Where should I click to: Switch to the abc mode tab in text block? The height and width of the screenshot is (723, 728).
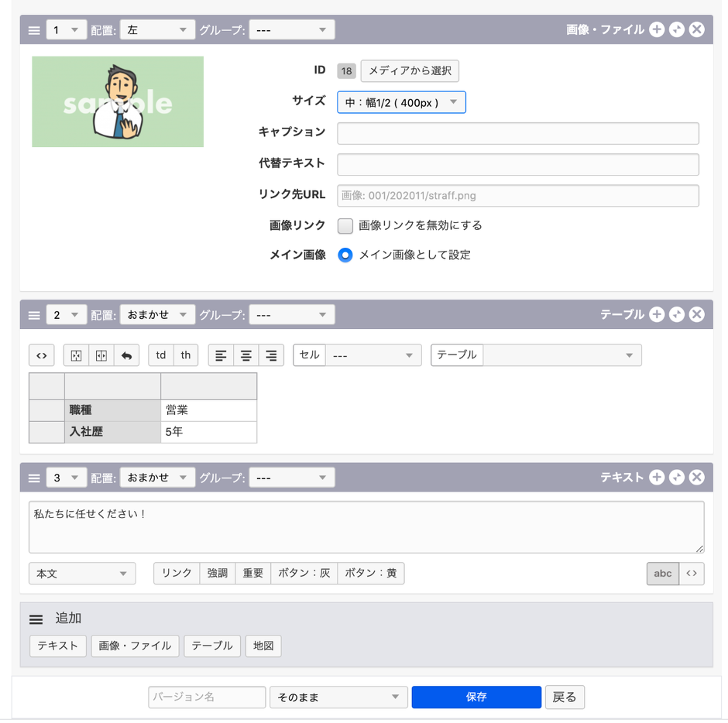pyautogui.click(x=662, y=573)
